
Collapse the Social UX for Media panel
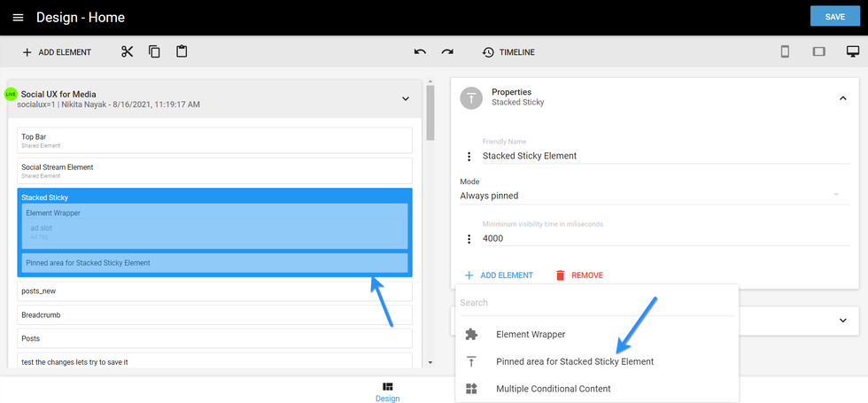point(406,99)
